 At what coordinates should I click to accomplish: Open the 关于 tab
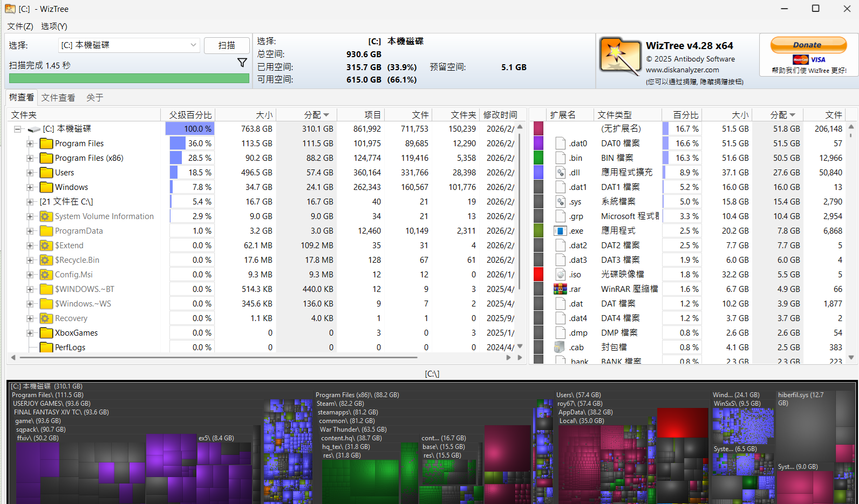click(94, 98)
